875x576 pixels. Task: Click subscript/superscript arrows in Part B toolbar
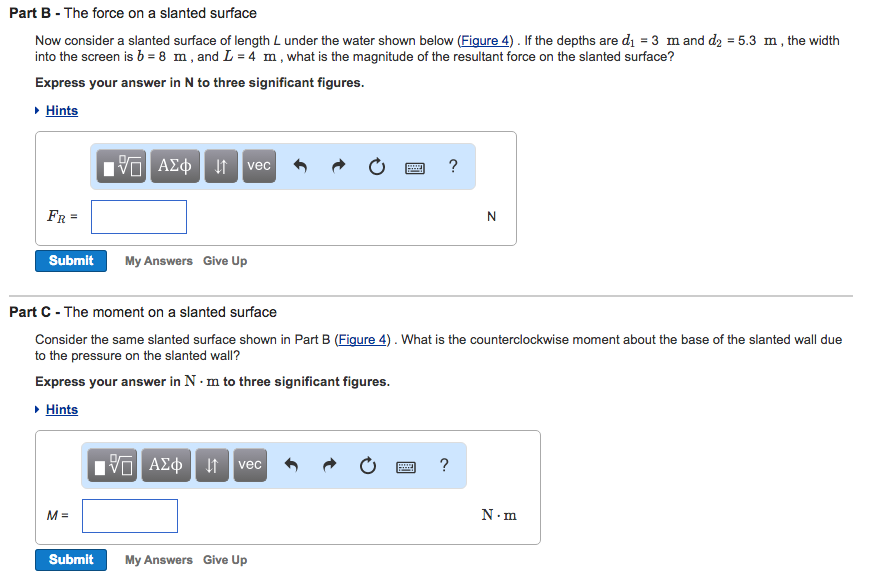(221, 166)
